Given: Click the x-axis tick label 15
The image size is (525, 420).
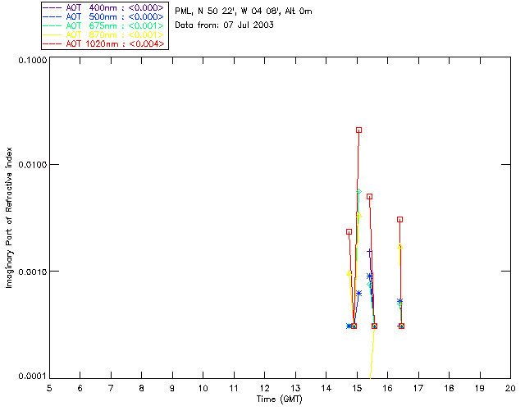Looking at the screenshot, I should pos(357,388).
